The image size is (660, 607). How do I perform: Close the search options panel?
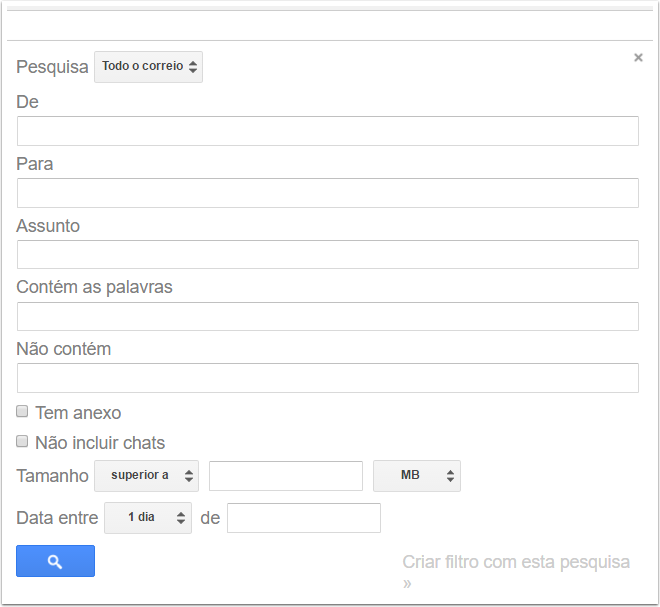point(638,58)
